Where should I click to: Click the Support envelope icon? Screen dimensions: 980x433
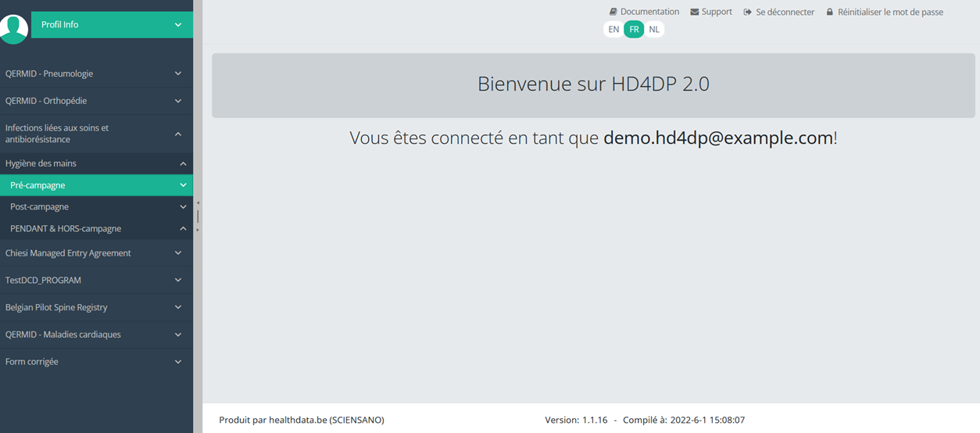tap(694, 12)
